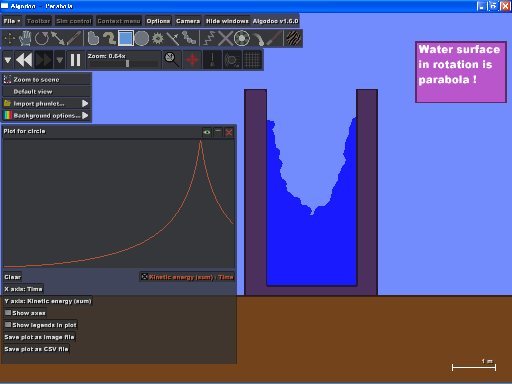
Task: Select the Chain tool
Action: (x=189, y=38)
